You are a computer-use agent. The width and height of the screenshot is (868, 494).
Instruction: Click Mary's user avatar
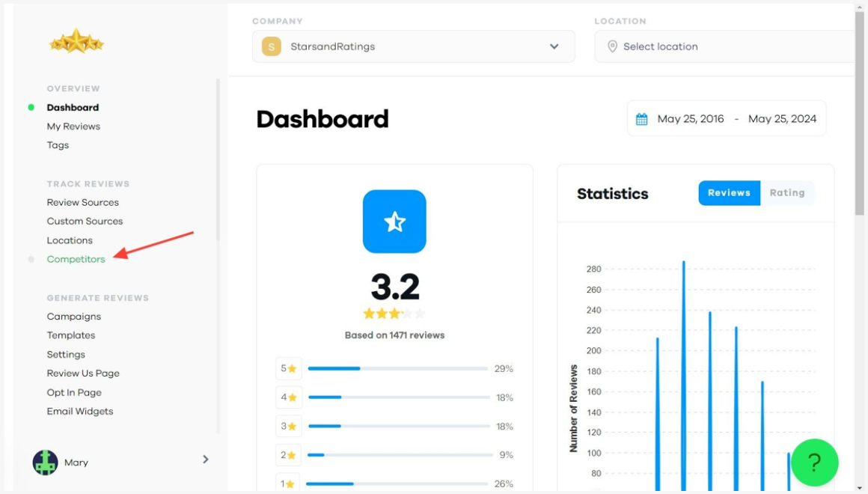click(46, 463)
